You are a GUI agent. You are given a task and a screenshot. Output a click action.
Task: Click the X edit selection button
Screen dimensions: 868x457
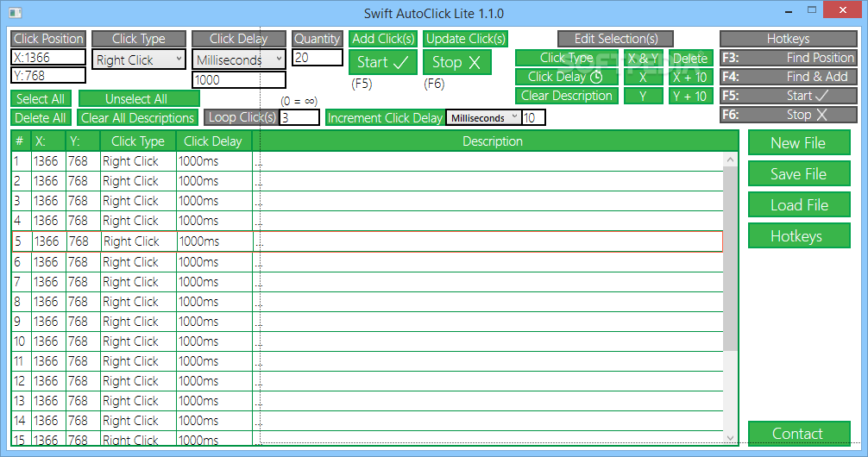click(644, 77)
